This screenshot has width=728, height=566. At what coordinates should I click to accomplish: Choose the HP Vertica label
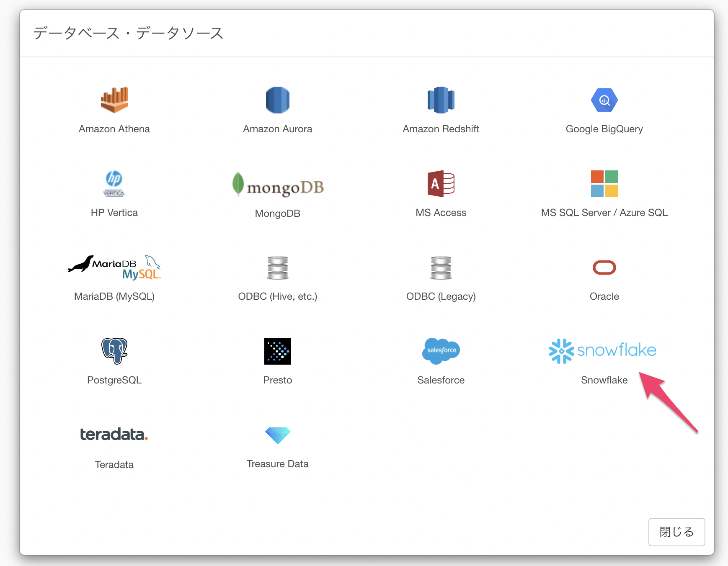(114, 213)
